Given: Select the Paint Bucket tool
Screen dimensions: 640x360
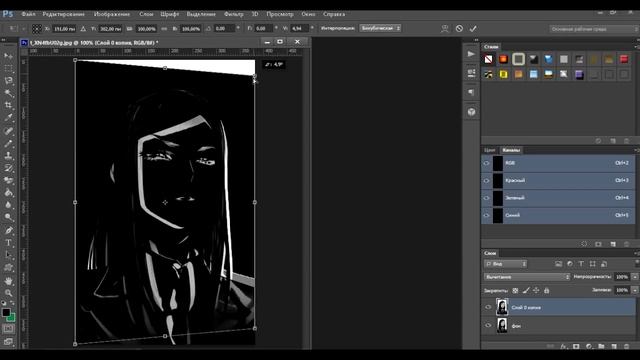Looking at the screenshot, I should pos(8,193).
